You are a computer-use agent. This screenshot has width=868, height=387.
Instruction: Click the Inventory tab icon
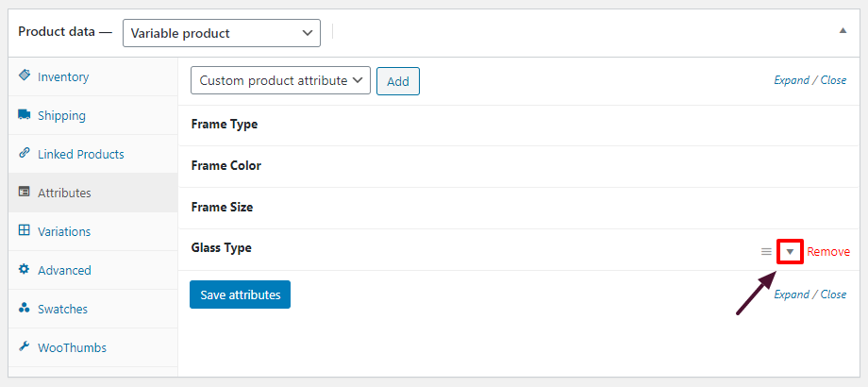(x=25, y=76)
